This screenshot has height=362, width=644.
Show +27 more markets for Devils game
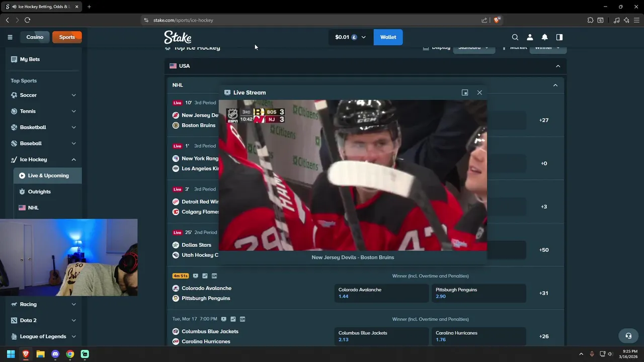544,120
